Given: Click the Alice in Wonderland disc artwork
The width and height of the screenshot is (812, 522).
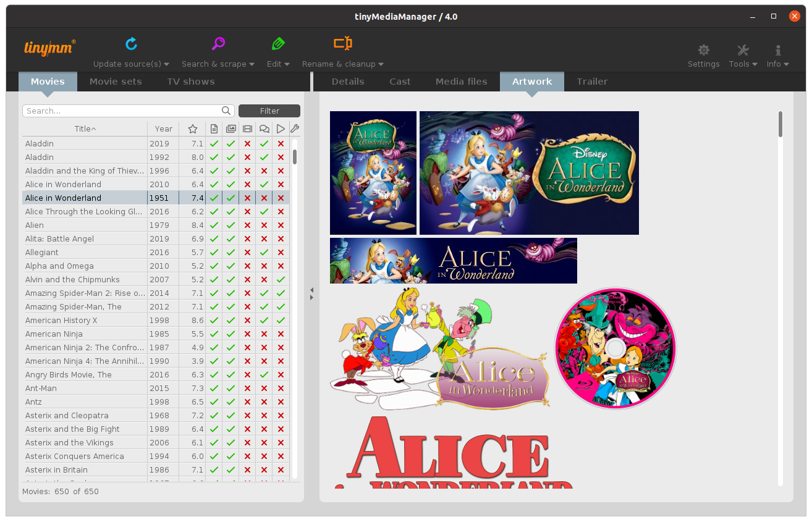Looking at the screenshot, I should 615,348.
